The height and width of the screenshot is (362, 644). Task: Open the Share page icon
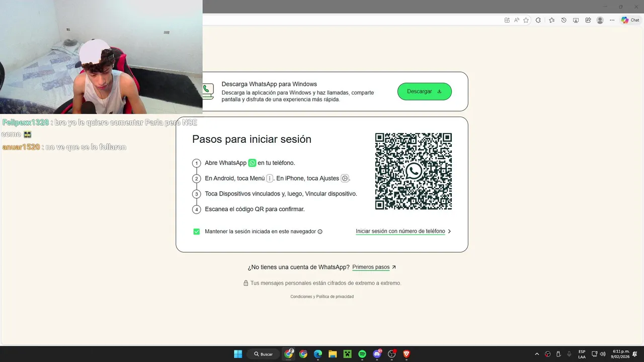588,20
